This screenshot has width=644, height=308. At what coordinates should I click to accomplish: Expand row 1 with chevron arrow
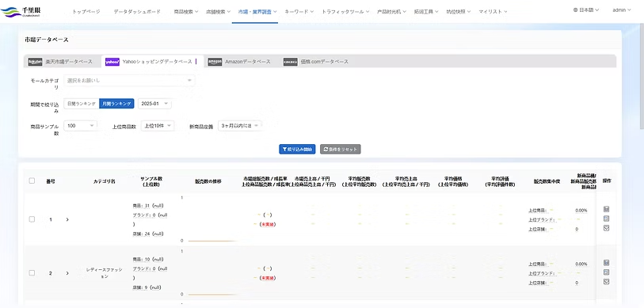(x=67, y=219)
